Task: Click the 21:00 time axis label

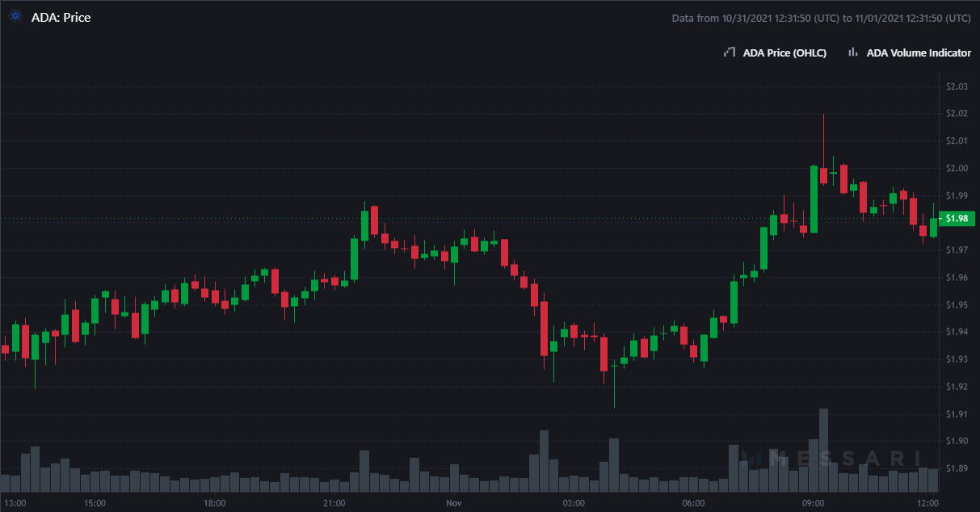Action: (334, 503)
